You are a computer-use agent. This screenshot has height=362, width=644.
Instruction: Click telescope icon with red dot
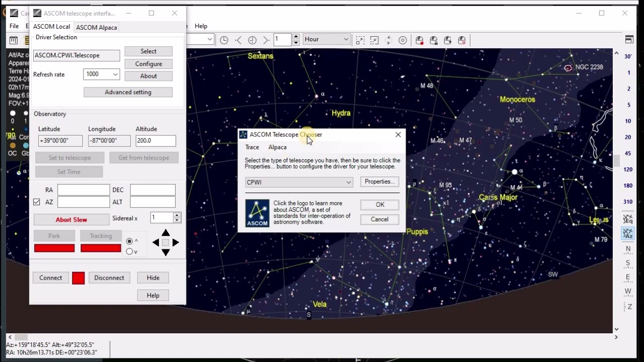pos(420,40)
